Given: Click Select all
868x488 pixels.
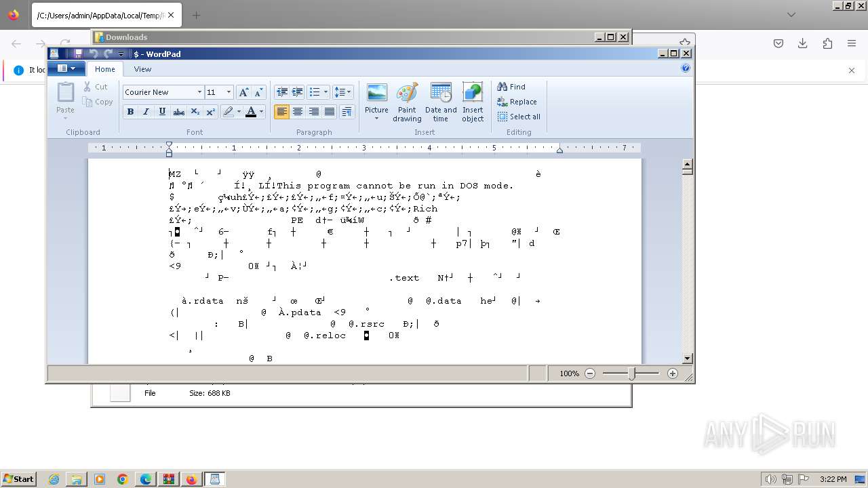Looking at the screenshot, I should coord(519,117).
